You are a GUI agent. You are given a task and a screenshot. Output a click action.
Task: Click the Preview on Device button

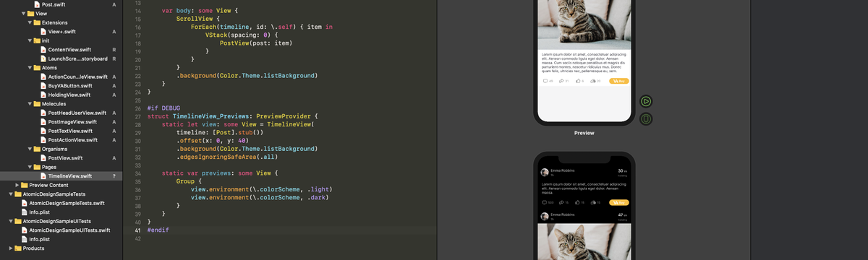(646, 119)
